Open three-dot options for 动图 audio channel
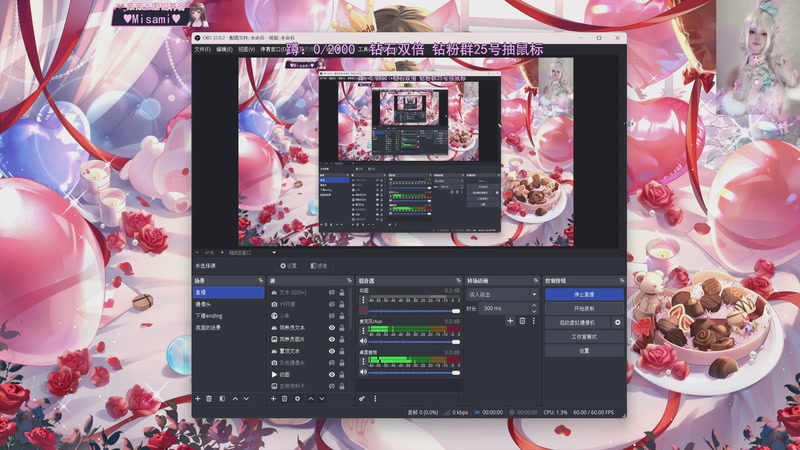Viewport: 800px width, 450px height. pyautogui.click(x=363, y=301)
